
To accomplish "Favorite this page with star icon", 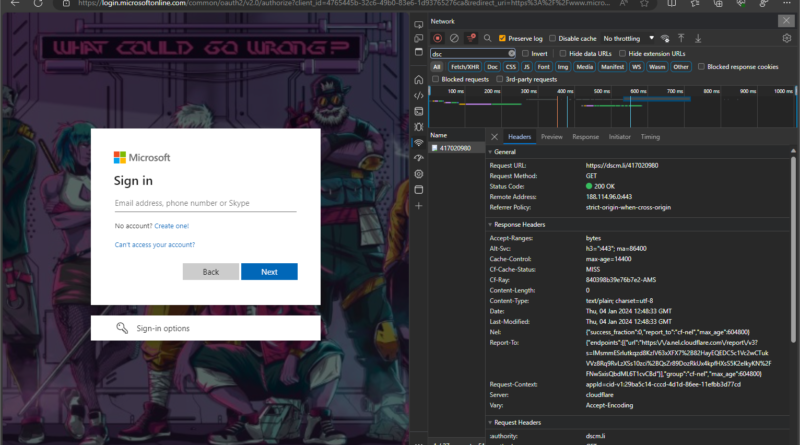I will click(x=644, y=3).
